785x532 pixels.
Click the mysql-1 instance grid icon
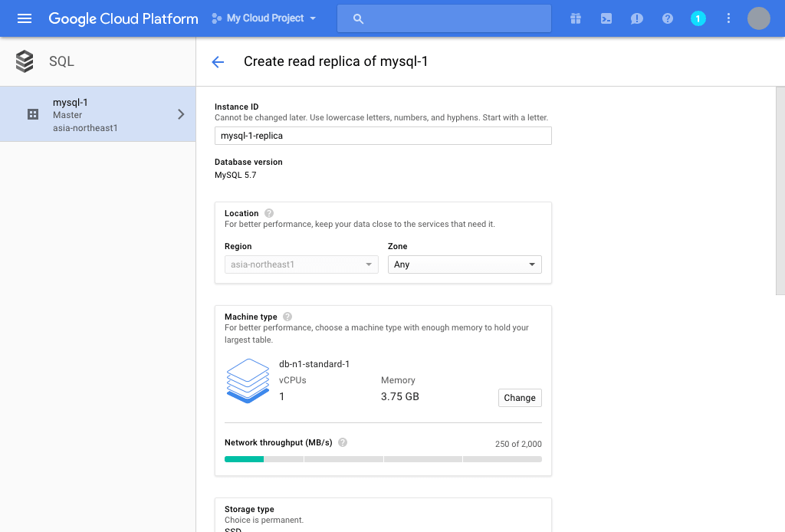33,115
